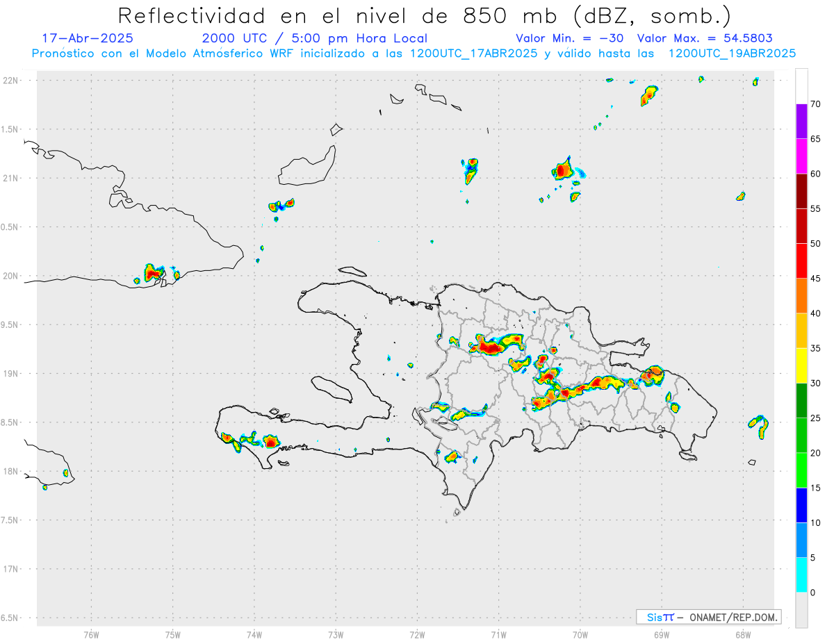Click the longitude label '74W'
The height and width of the screenshot is (644, 834).
pyautogui.click(x=254, y=635)
